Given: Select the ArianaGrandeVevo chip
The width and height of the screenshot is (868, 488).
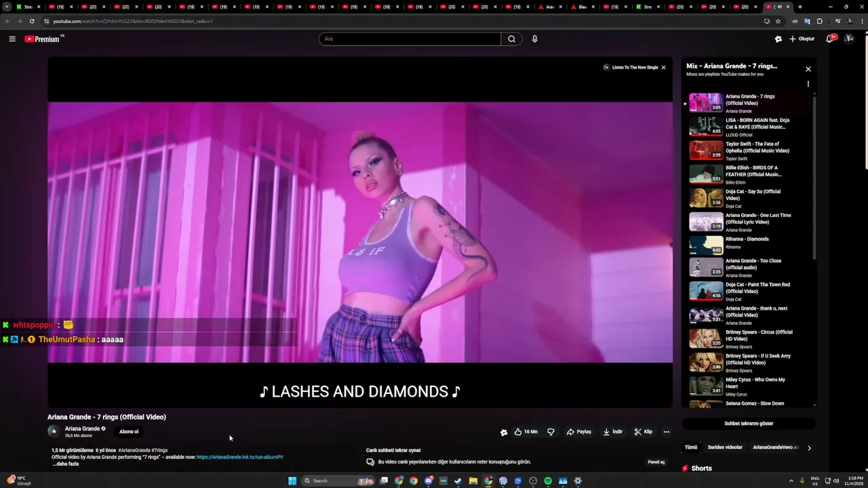Looking at the screenshot, I should coord(775,447).
